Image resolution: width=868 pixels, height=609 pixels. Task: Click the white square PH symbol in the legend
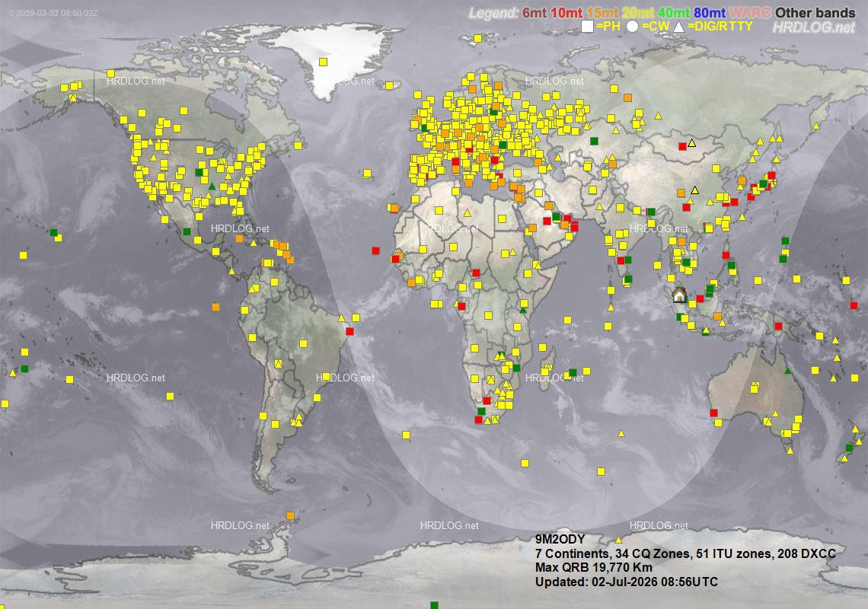587,26
